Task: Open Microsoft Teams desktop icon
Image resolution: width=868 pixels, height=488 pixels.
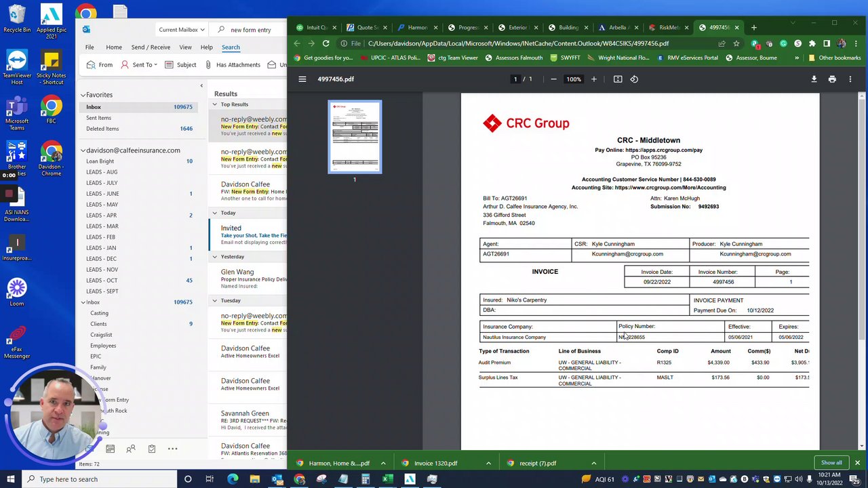Action: point(17,114)
